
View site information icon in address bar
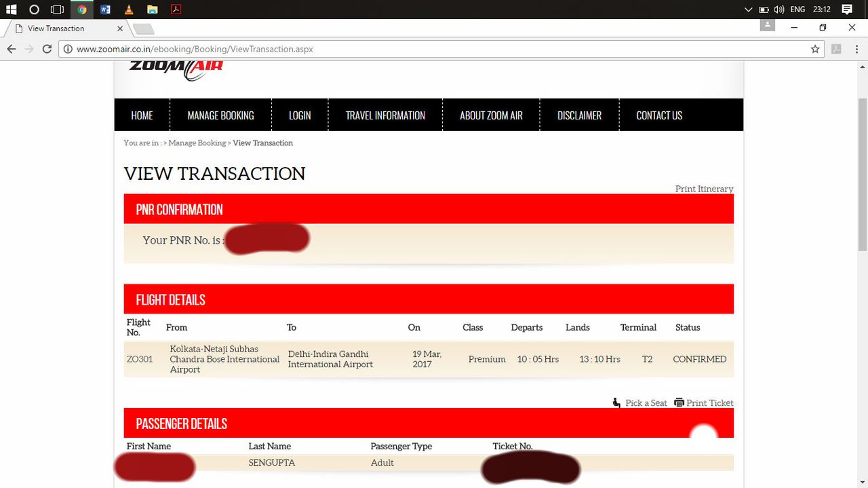(x=68, y=49)
